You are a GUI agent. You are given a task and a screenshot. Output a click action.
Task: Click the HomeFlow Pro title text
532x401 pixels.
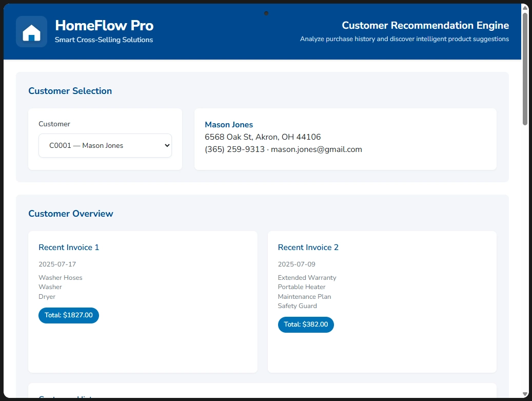click(x=104, y=25)
